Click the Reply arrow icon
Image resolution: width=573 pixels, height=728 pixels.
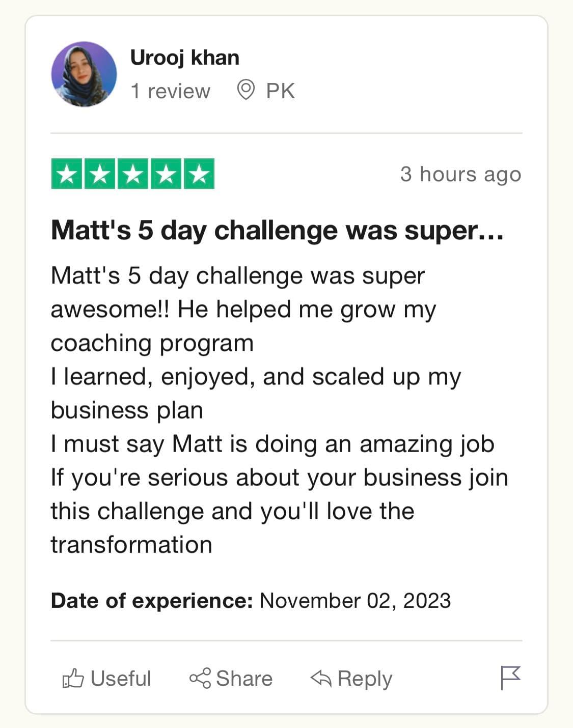coord(321,679)
